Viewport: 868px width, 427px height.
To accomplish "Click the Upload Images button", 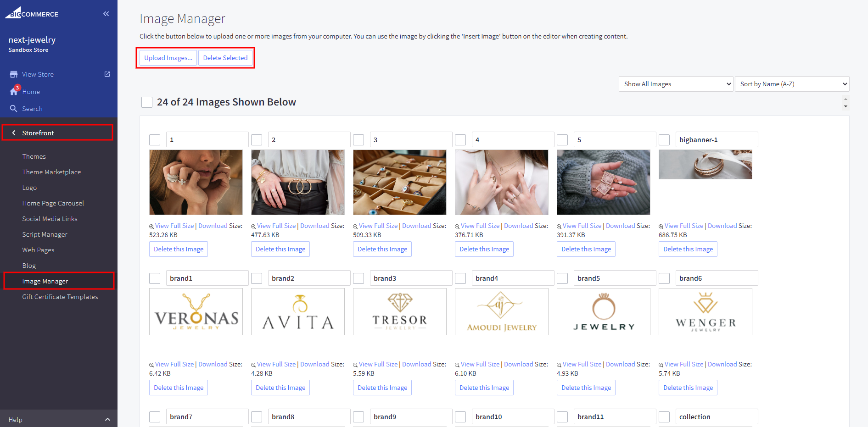I will [x=168, y=58].
